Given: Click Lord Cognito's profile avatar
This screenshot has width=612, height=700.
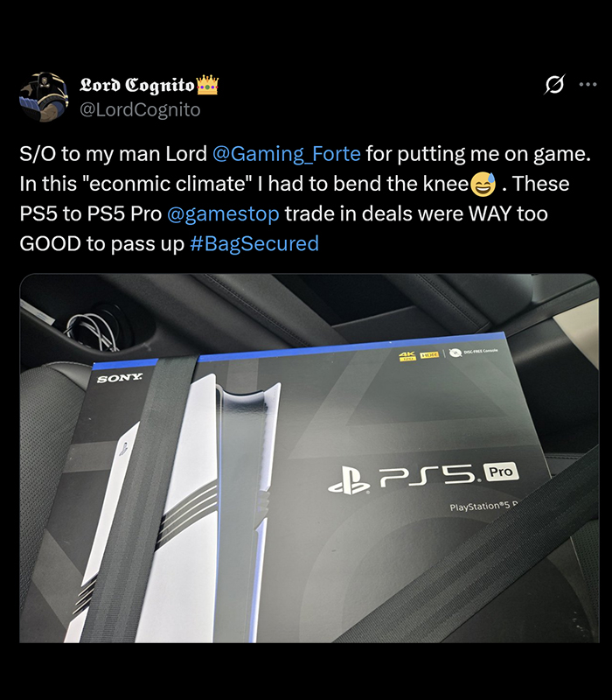Looking at the screenshot, I should [44, 97].
